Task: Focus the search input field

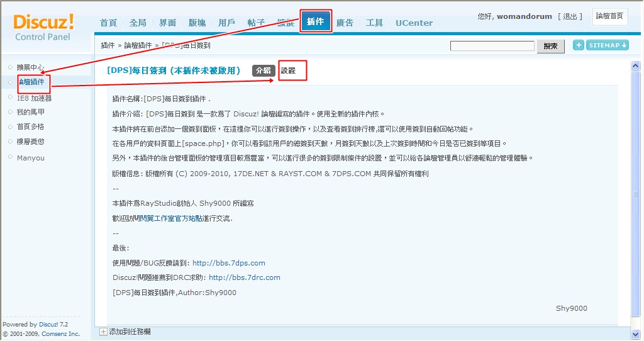Action: (x=492, y=45)
